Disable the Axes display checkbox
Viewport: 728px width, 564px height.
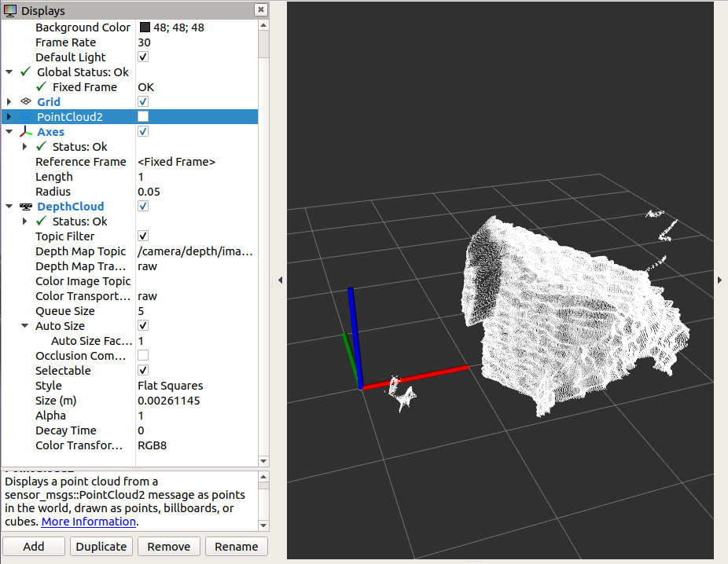[143, 132]
